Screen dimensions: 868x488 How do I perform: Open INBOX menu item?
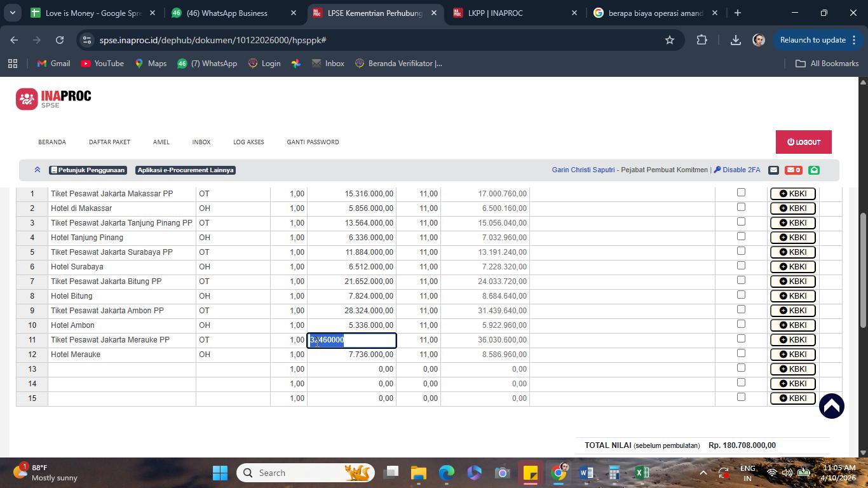pyautogui.click(x=201, y=142)
